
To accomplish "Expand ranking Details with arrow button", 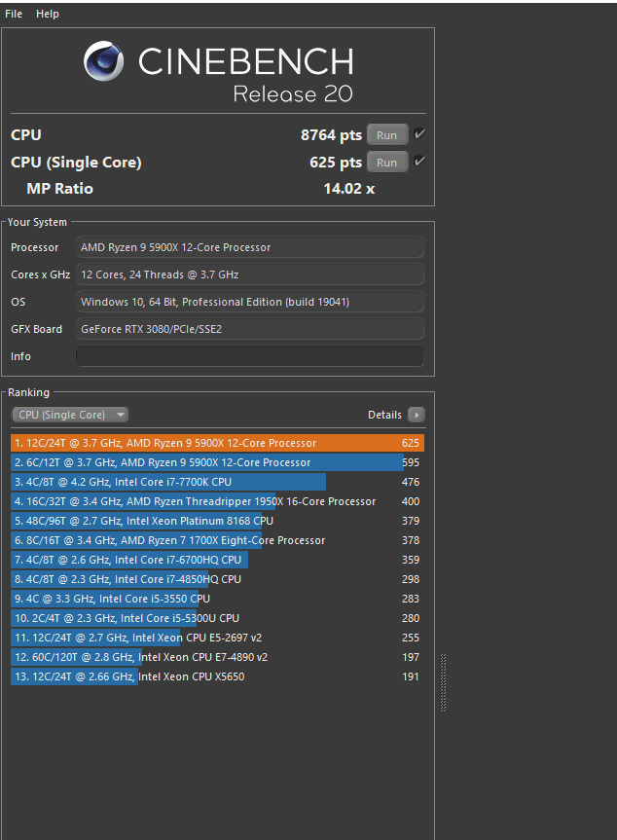I will (417, 415).
